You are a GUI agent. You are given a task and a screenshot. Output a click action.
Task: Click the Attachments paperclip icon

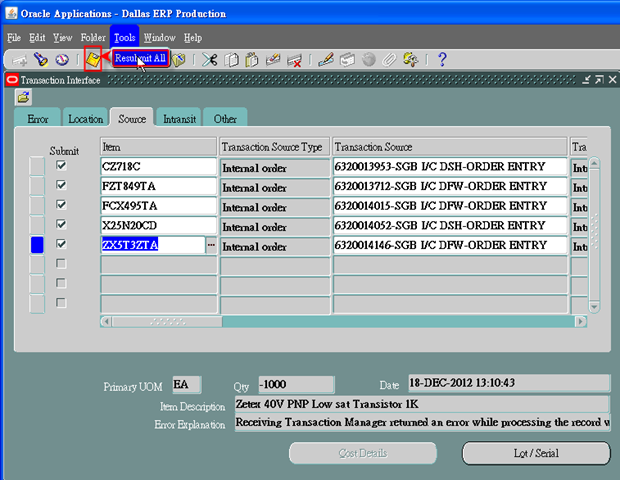[x=389, y=60]
